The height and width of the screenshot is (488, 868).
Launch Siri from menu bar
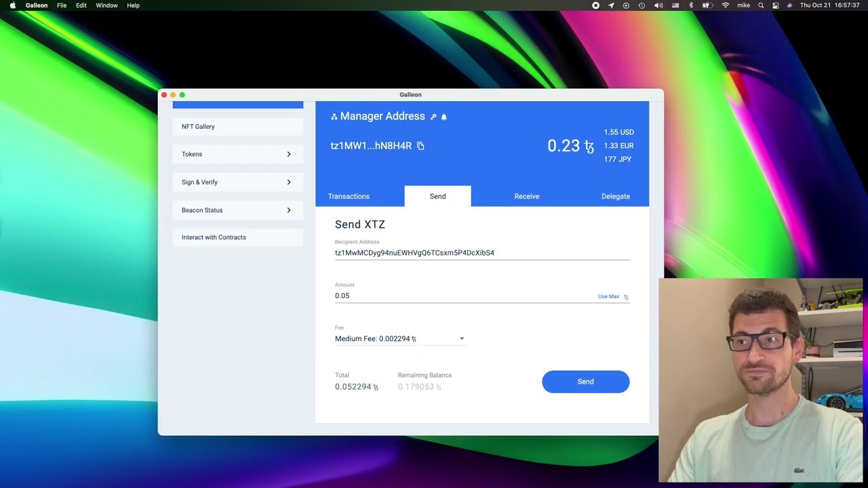pyautogui.click(x=789, y=5)
